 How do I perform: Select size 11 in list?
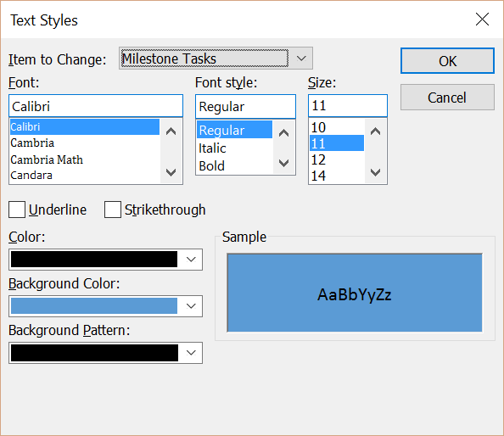[x=337, y=143]
